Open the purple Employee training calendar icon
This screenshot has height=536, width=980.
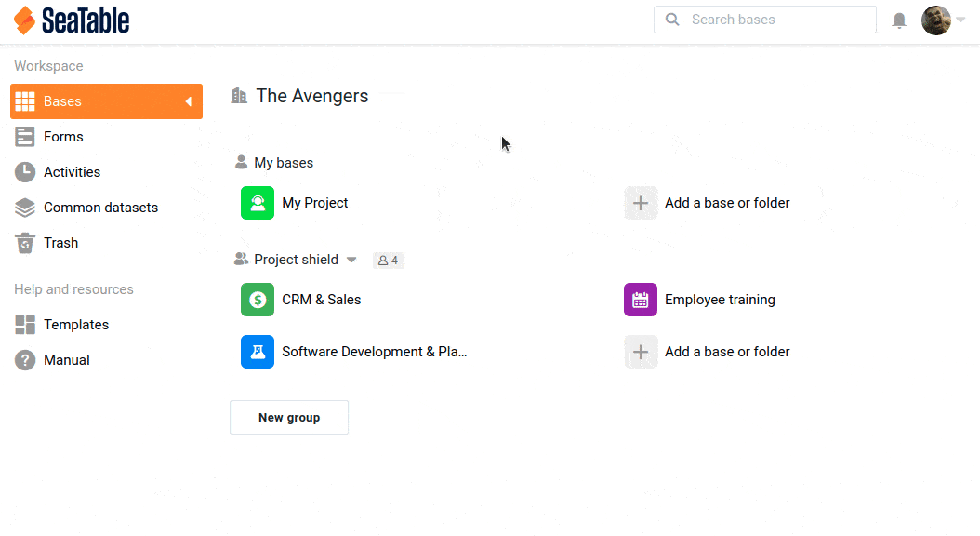(x=641, y=300)
